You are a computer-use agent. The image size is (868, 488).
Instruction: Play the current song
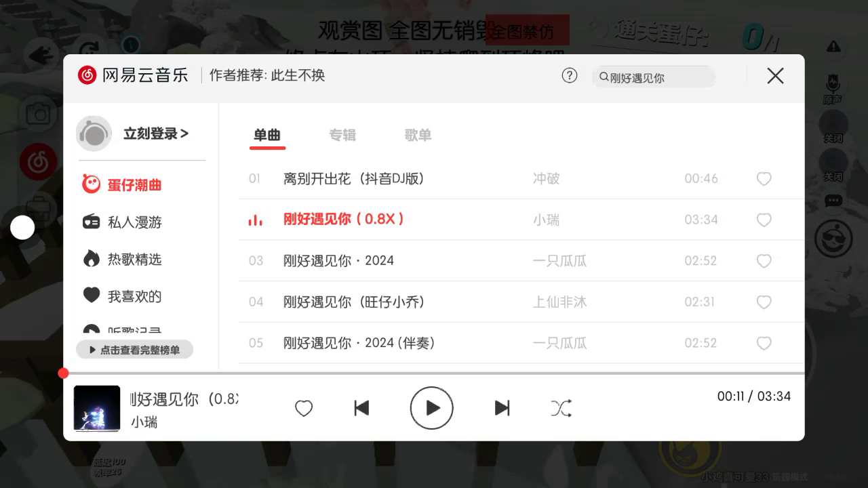point(431,407)
